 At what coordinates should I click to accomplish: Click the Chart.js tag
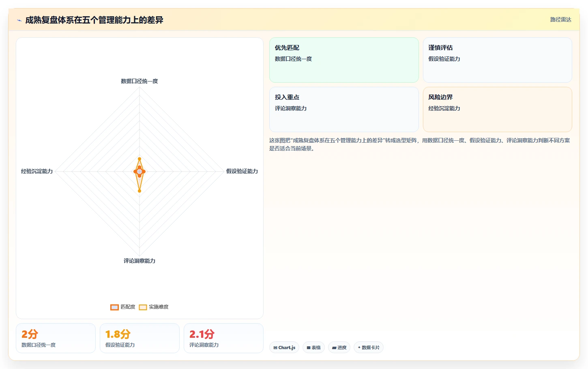click(x=284, y=348)
